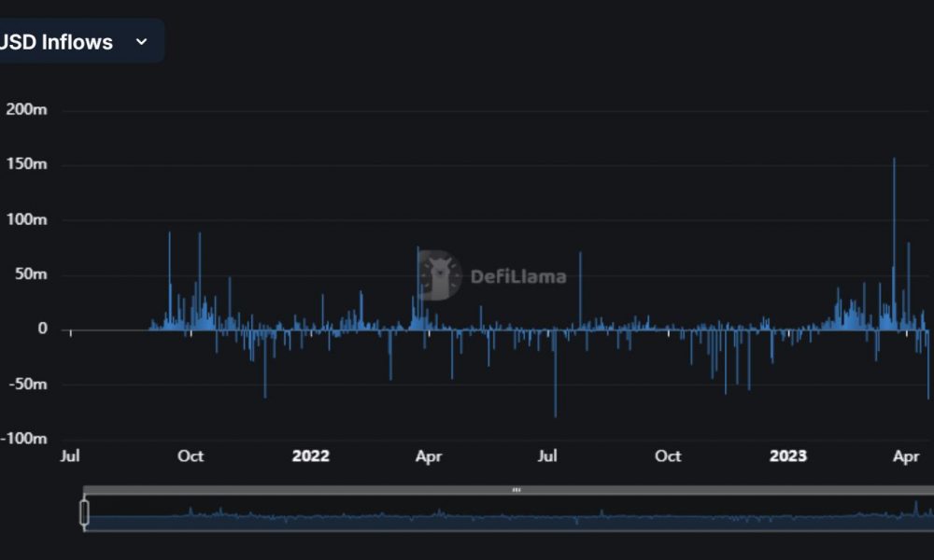Click the Oct label before 2023
The width and height of the screenshot is (934, 560).
point(668,455)
